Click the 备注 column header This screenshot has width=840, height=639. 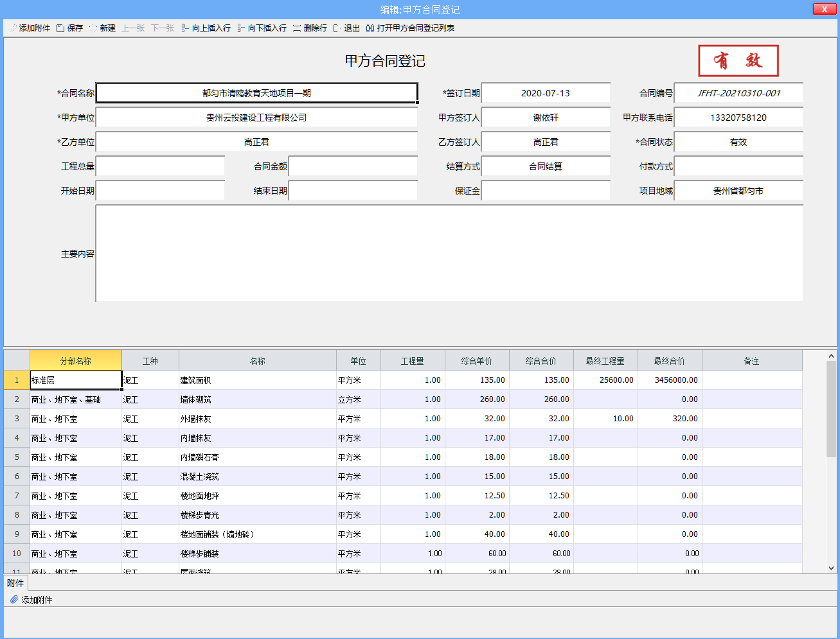(x=752, y=361)
